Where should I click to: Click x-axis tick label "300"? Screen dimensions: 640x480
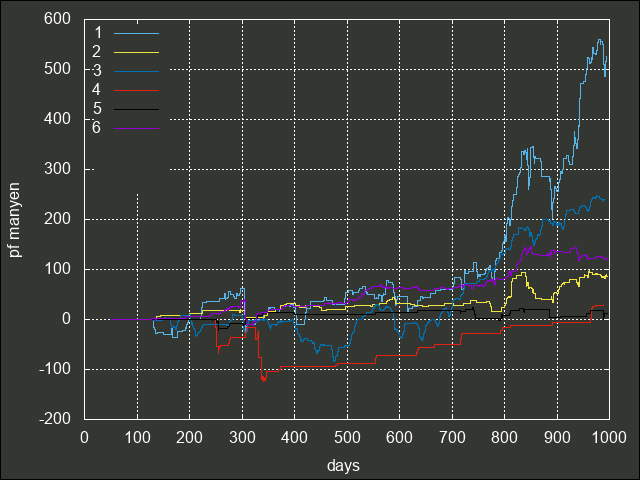[242, 438]
